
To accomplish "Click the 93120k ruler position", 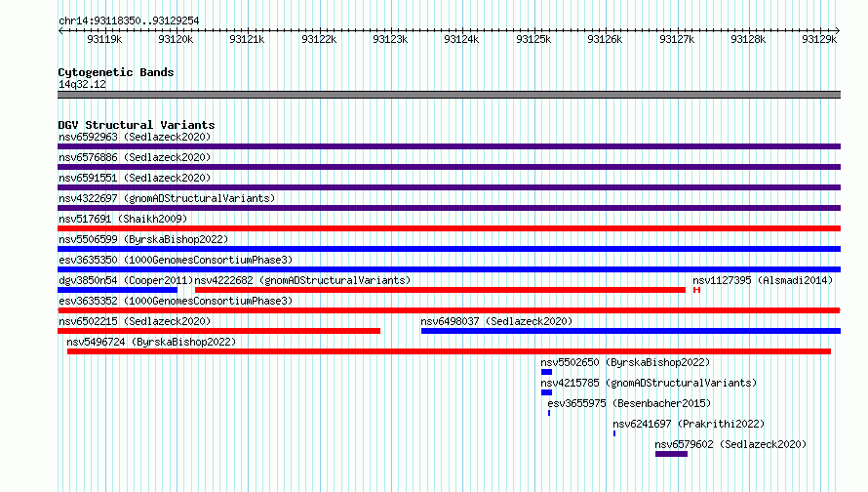I will tap(176, 39).
